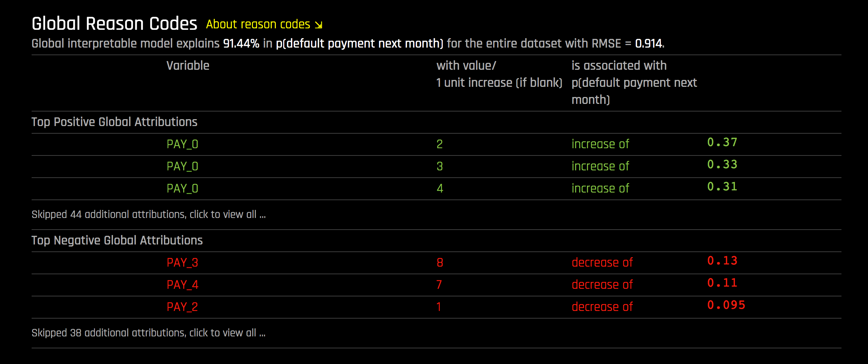The image size is (868, 364).
Task: Click the Global Reason Codes title
Action: [x=114, y=24]
